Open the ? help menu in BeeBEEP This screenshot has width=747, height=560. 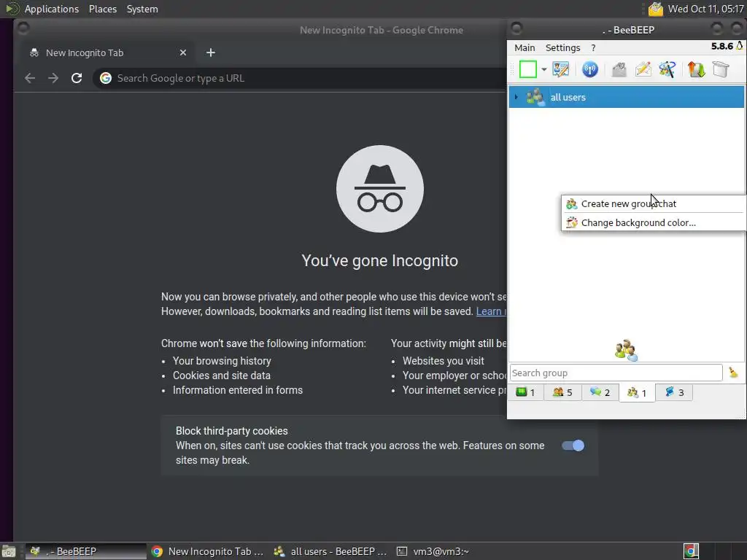tap(593, 47)
